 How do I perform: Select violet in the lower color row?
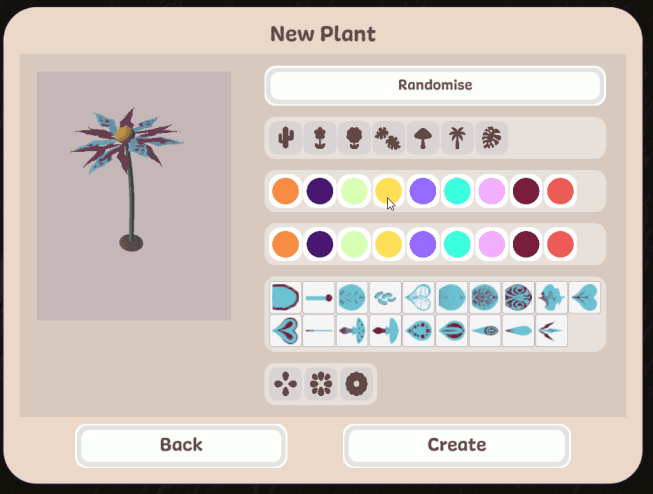click(423, 244)
